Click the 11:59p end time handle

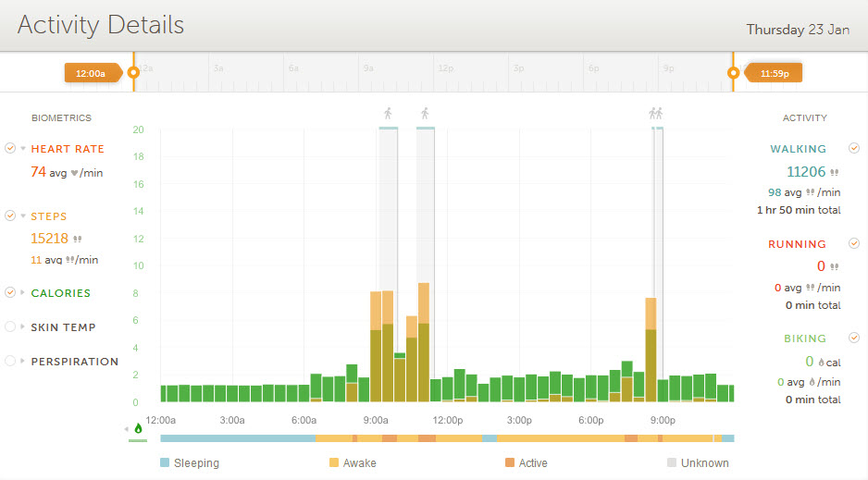pyautogui.click(x=774, y=72)
